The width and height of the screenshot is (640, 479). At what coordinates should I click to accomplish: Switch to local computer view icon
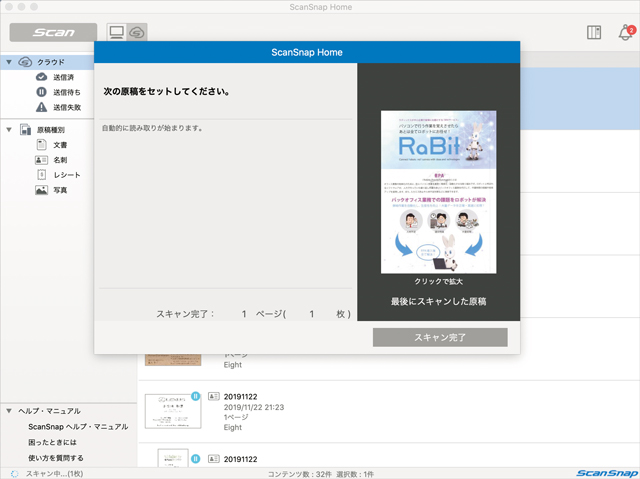[116, 32]
